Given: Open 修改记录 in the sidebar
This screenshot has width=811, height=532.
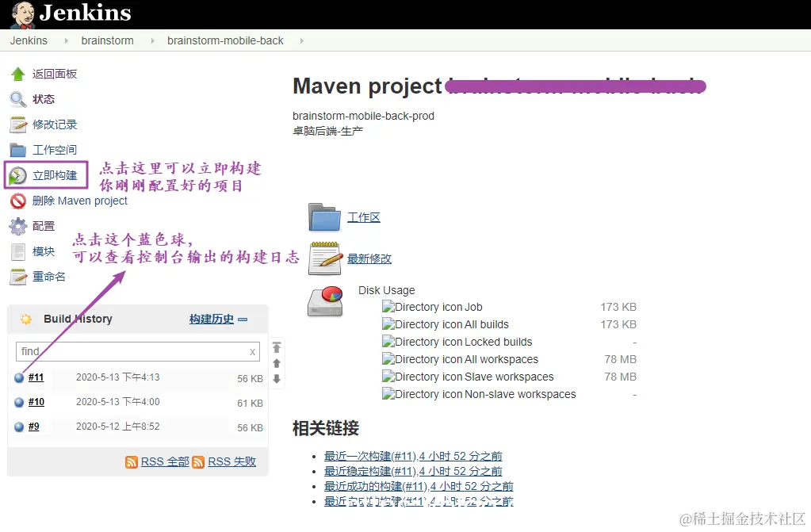Looking at the screenshot, I should pos(55,124).
